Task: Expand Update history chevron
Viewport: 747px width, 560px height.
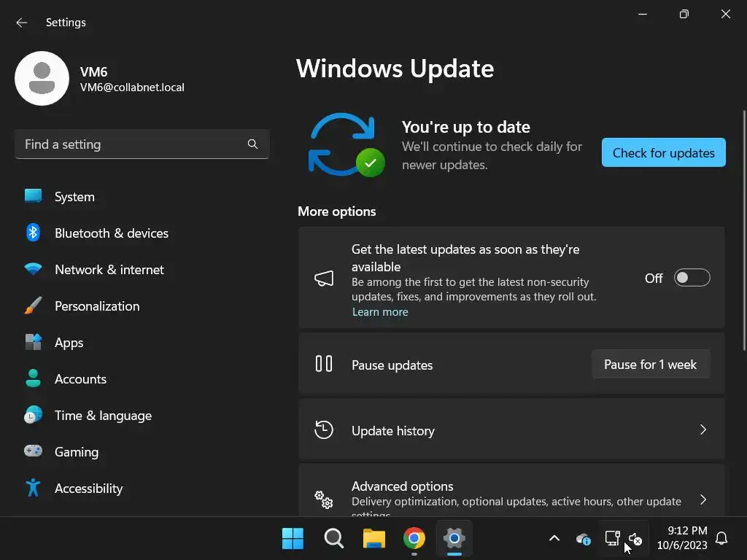Action: (x=703, y=429)
